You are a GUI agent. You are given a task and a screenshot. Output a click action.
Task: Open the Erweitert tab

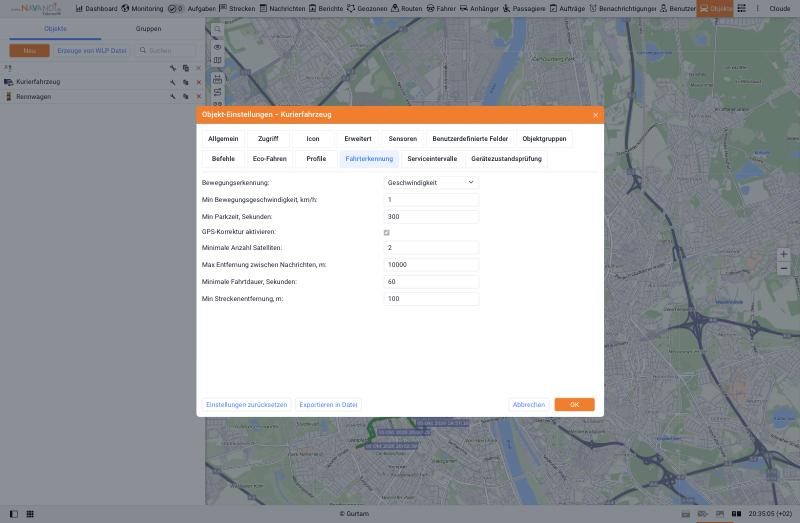click(x=358, y=139)
